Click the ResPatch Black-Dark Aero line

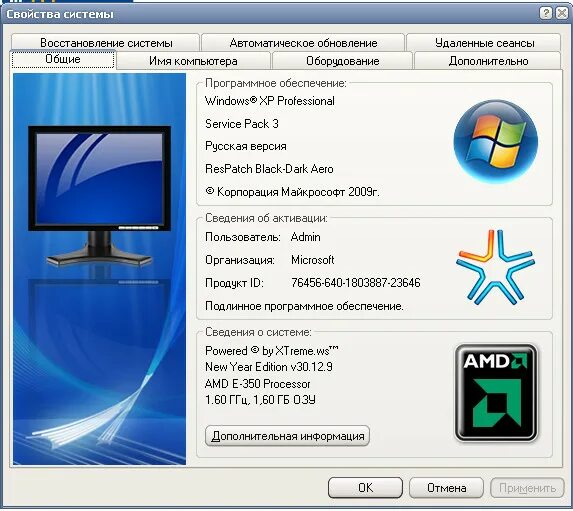coord(269,169)
